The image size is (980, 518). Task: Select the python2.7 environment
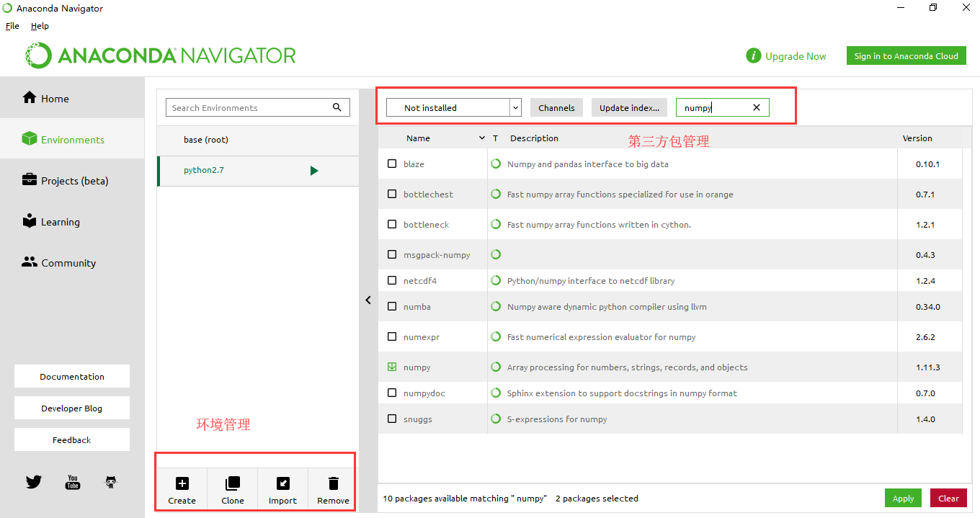coord(258,171)
